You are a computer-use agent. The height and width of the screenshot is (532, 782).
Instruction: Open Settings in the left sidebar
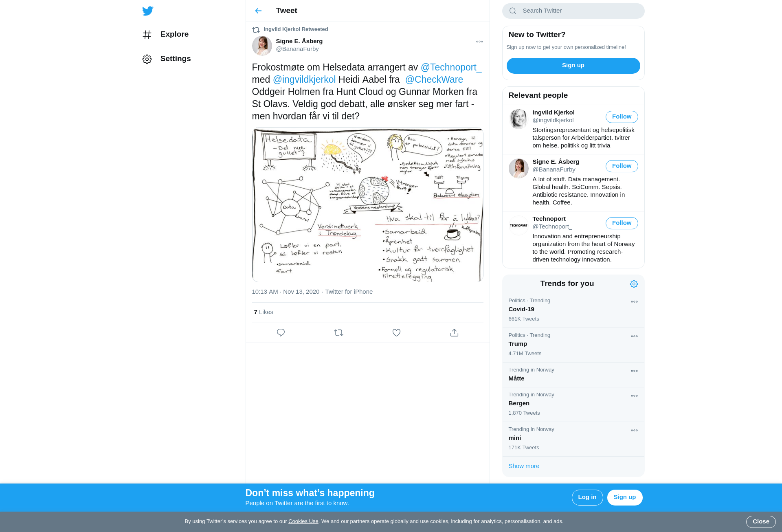tap(167, 59)
